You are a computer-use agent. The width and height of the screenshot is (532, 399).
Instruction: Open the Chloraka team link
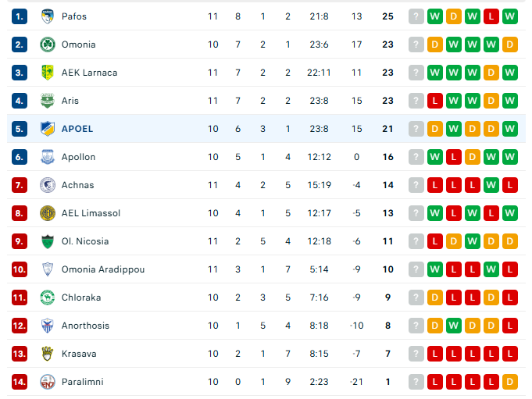pos(80,297)
